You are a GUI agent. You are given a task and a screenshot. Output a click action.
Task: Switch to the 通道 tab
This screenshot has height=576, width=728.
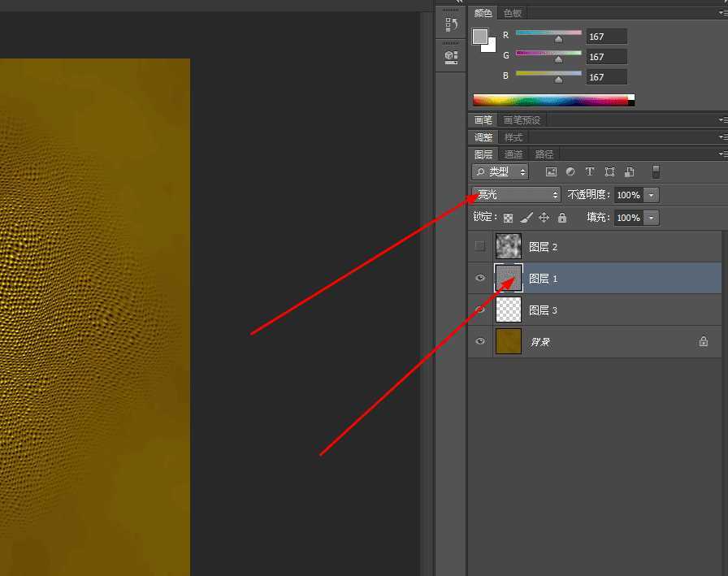pyautogui.click(x=513, y=154)
